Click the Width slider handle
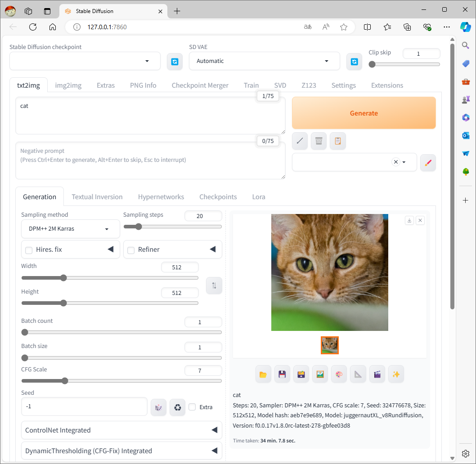Viewport: 476px width, 464px height. point(63,278)
